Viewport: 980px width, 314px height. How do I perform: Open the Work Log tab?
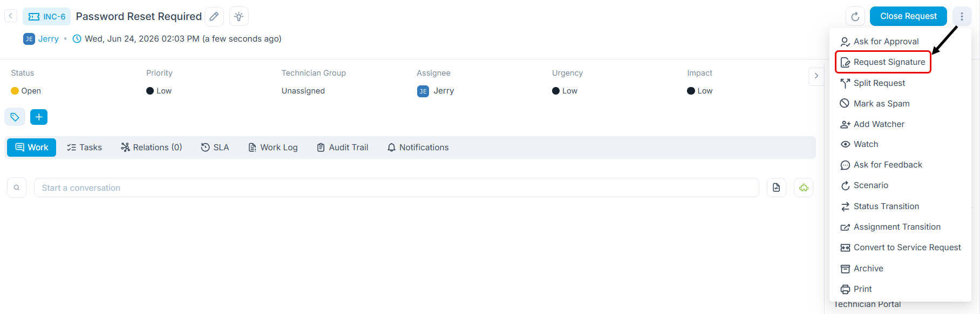pyautogui.click(x=273, y=148)
